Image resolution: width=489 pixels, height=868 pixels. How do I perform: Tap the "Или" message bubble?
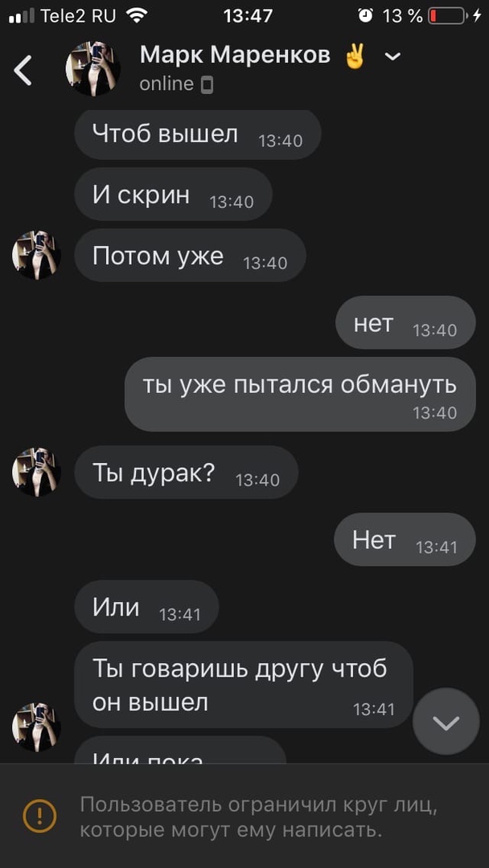(x=146, y=607)
